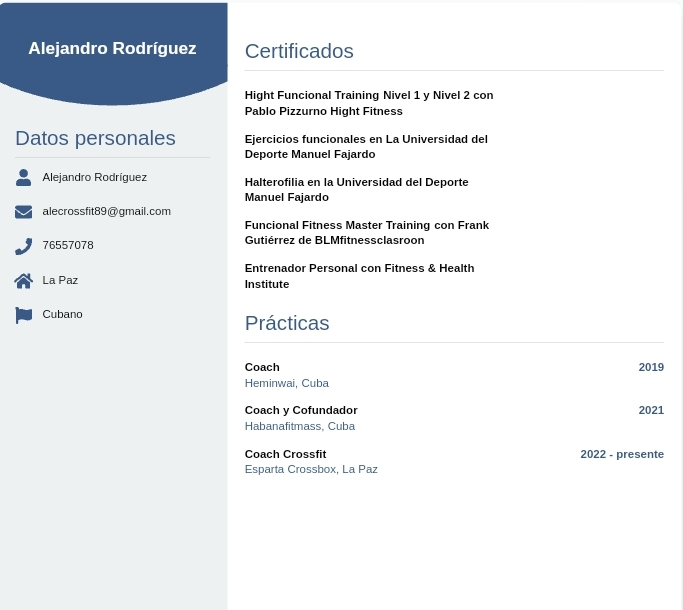The height and width of the screenshot is (610, 683).
Task: Click the Entrenador Personal certificate entry
Action: (x=359, y=276)
